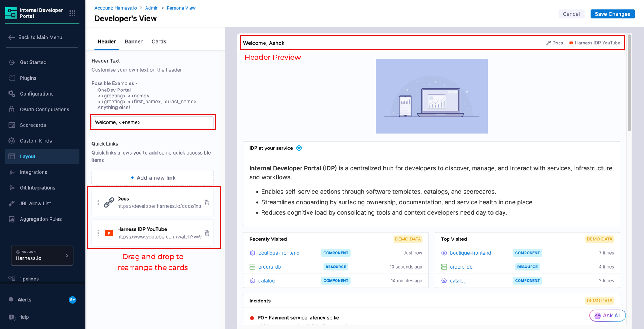Click the Cancel button
The height and width of the screenshot is (329, 644).
point(572,14)
